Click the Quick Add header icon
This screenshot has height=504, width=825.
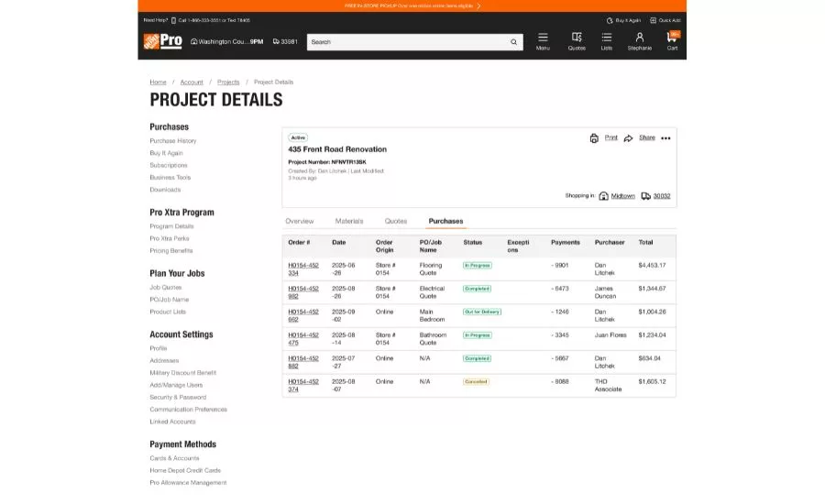coord(653,20)
